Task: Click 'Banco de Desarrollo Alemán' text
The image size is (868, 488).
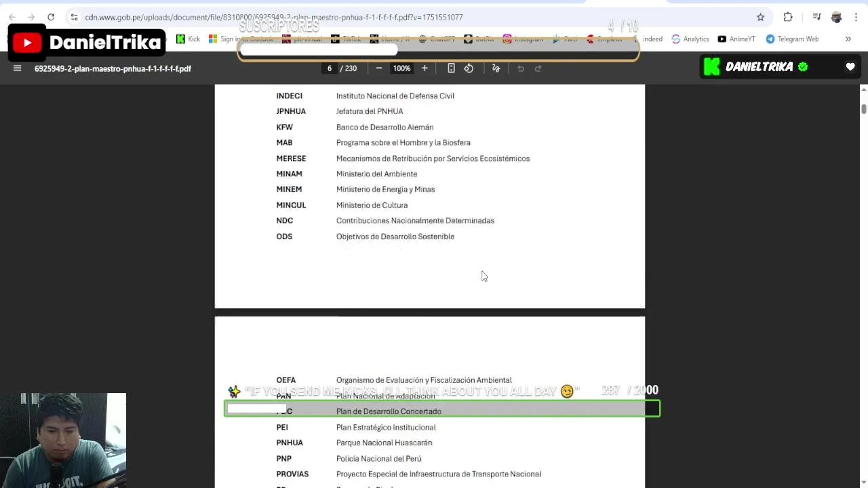Action: tap(384, 127)
